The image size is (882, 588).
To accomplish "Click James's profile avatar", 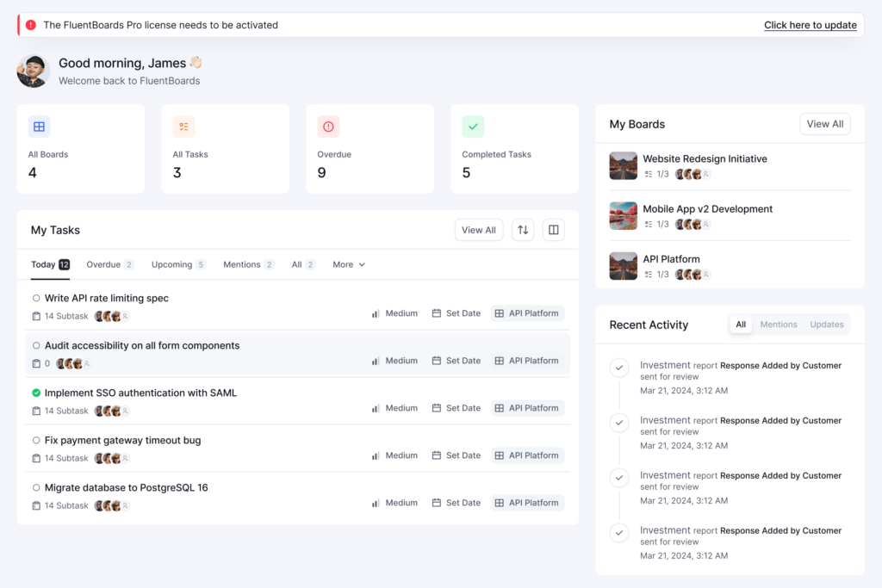I will click(x=34, y=71).
